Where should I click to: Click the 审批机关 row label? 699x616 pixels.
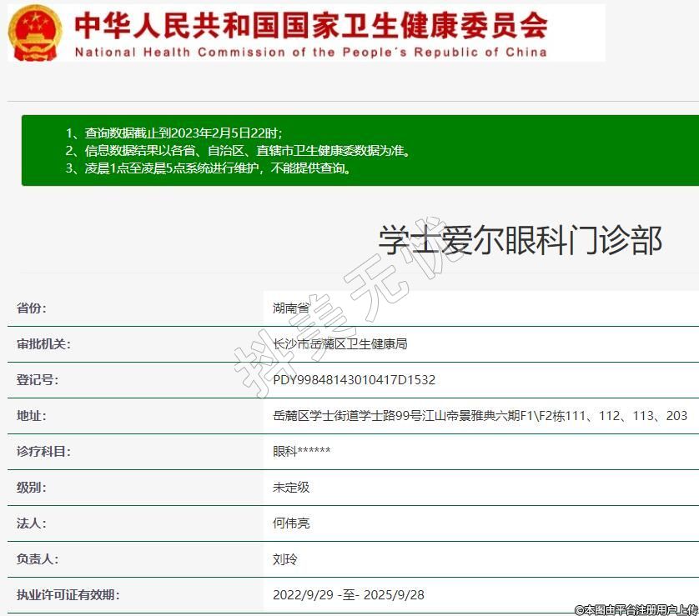[x=43, y=344]
